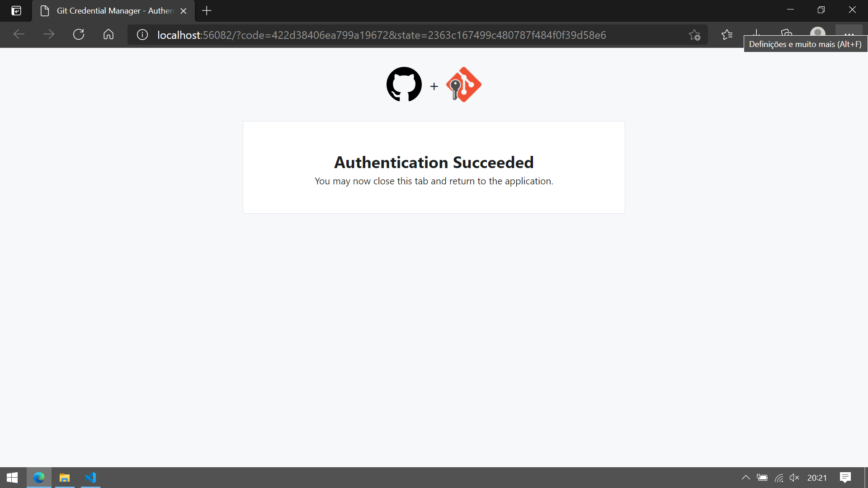Open File Explorer from the taskbar
868x488 pixels.
pyautogui.click(x=65, y=478)
